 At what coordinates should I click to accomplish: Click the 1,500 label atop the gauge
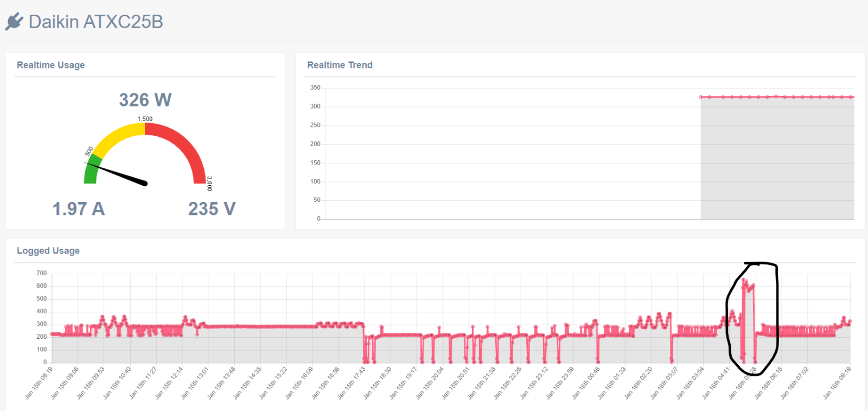pos(145,119)
